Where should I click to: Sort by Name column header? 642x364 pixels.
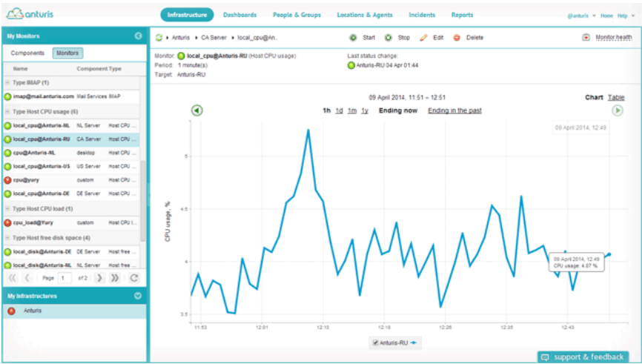[21, 69]
